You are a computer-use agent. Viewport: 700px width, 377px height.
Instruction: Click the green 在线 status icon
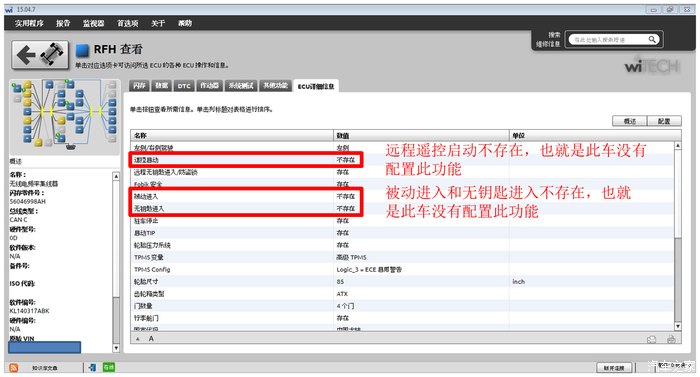(x=109, y=367)
